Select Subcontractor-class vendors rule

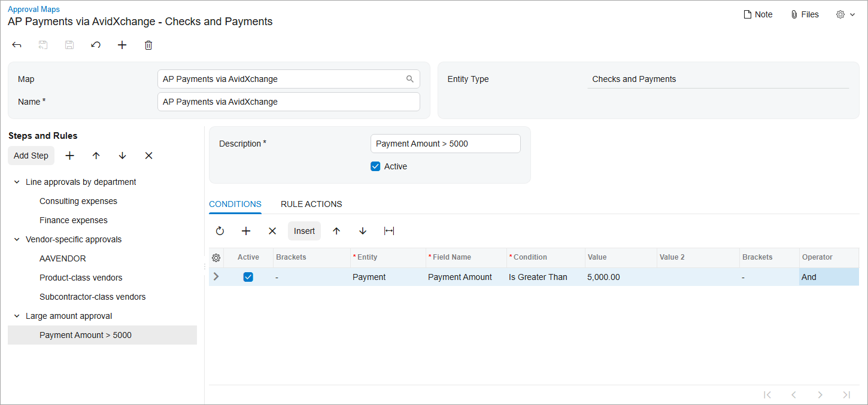click(x=93, y=297)
